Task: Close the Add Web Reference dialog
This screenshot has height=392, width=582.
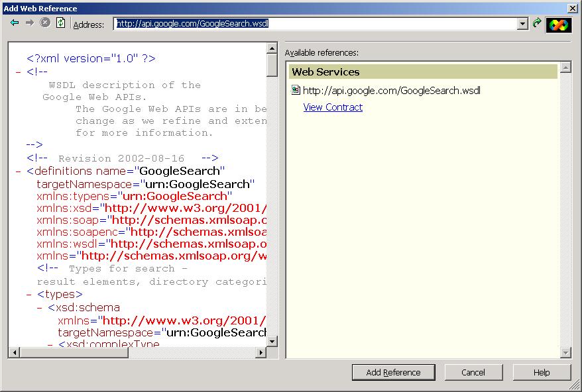Action: 572,8
